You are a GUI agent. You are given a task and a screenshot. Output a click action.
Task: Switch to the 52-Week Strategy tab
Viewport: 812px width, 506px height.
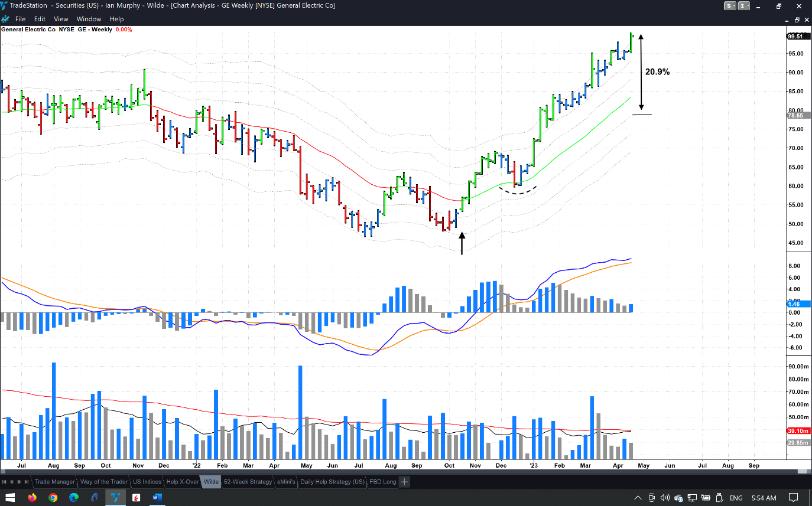pyautogui.click(x=248, y=482)
